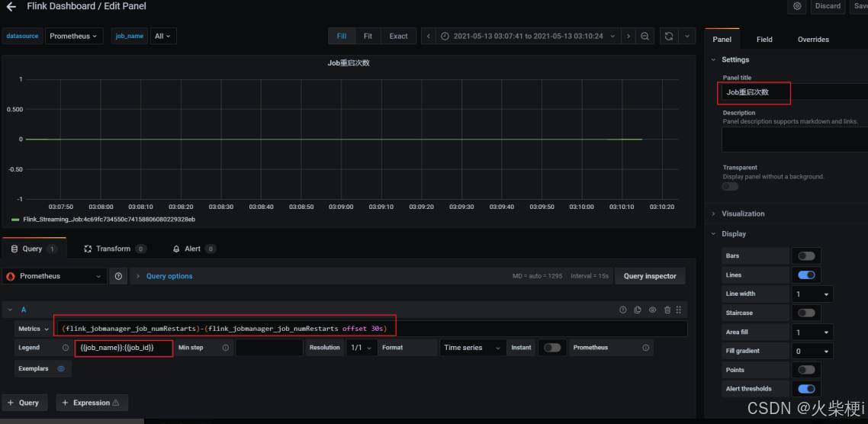
Task: Click the Legend info icon
Action: [66, 348]
